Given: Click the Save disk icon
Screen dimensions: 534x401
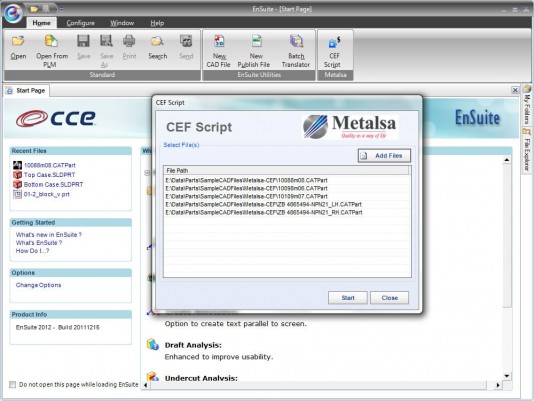Looking at the screenshot, I should (83, 41).
